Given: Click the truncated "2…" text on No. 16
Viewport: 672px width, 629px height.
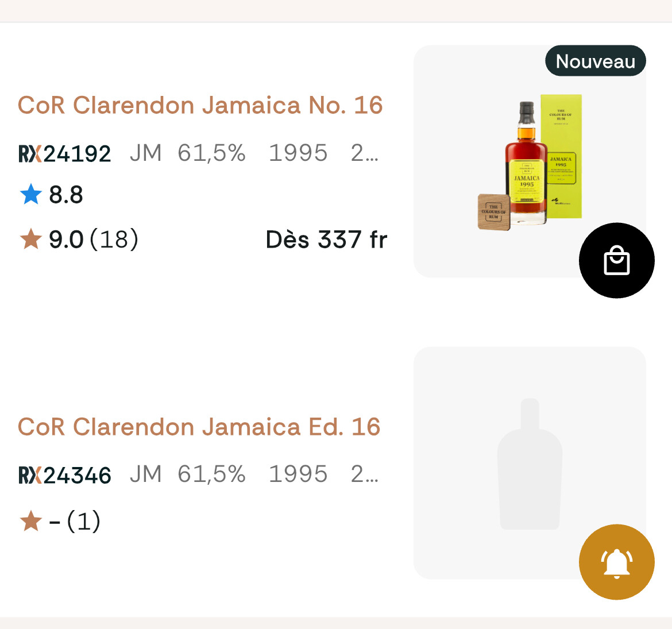Looking at the screenshot, I should click(x=364, y=153).
